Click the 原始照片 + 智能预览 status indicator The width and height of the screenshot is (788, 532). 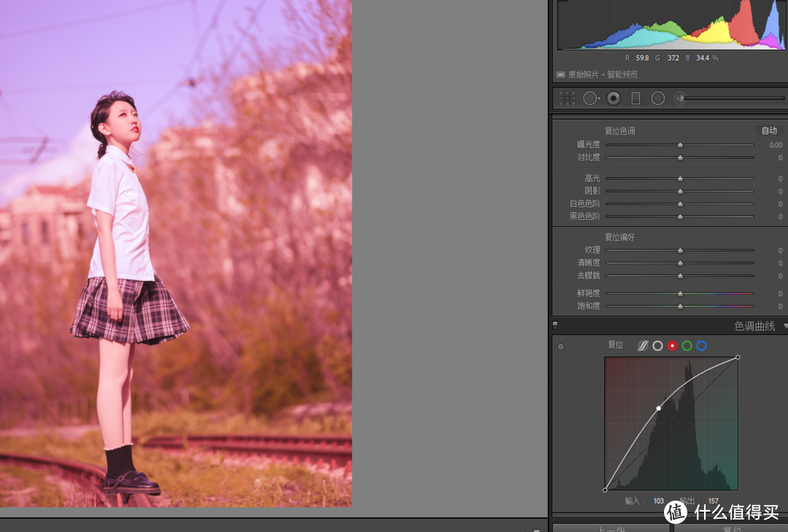click(597, 74)
